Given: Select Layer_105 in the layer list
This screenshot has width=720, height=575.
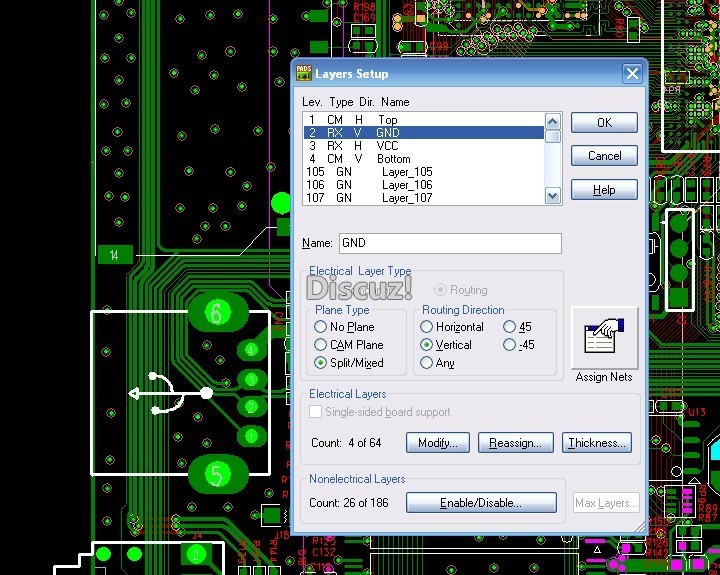Looking at the screenshot, I should click(x=424, y=172).
